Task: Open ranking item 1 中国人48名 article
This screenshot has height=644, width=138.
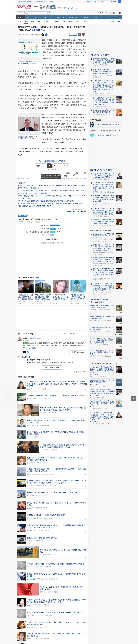Action: point(104,61)
